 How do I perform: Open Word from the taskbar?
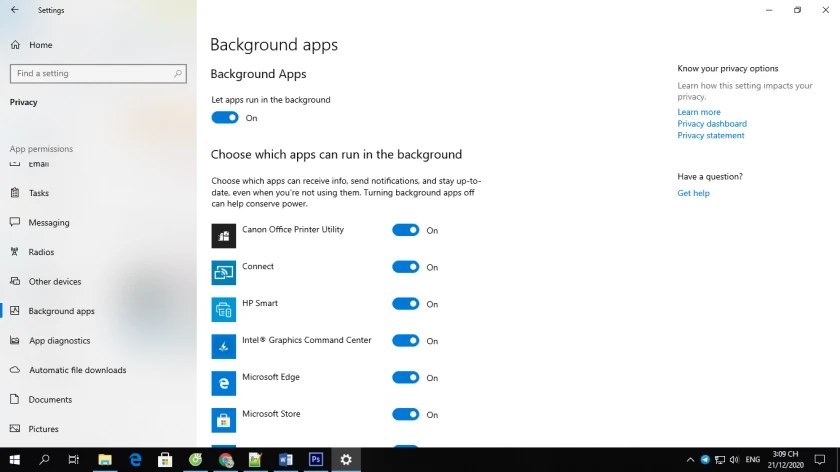click(286, 460)
